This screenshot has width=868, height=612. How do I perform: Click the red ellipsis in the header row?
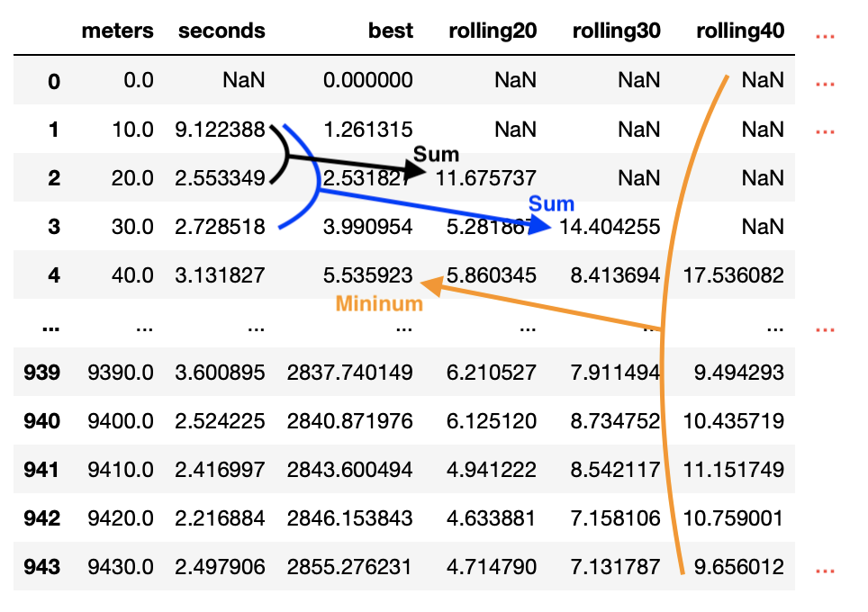[824, 35]
